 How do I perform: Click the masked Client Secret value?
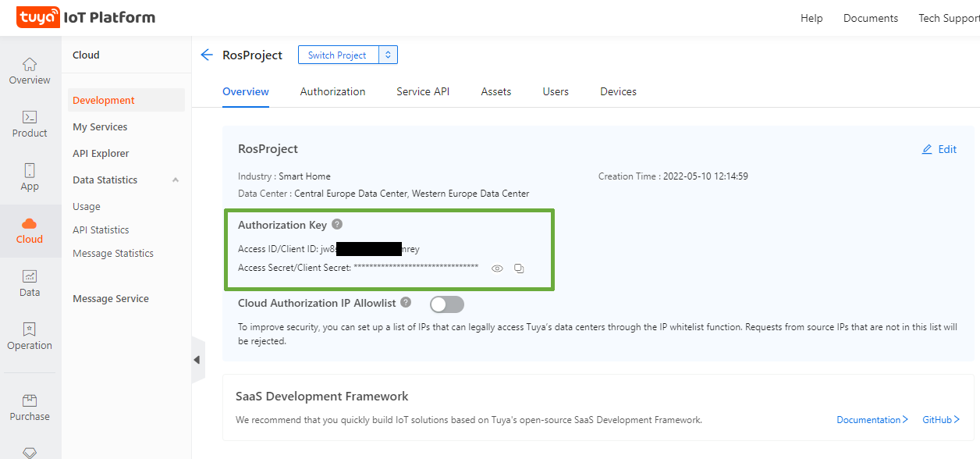(x=416, y=268)
